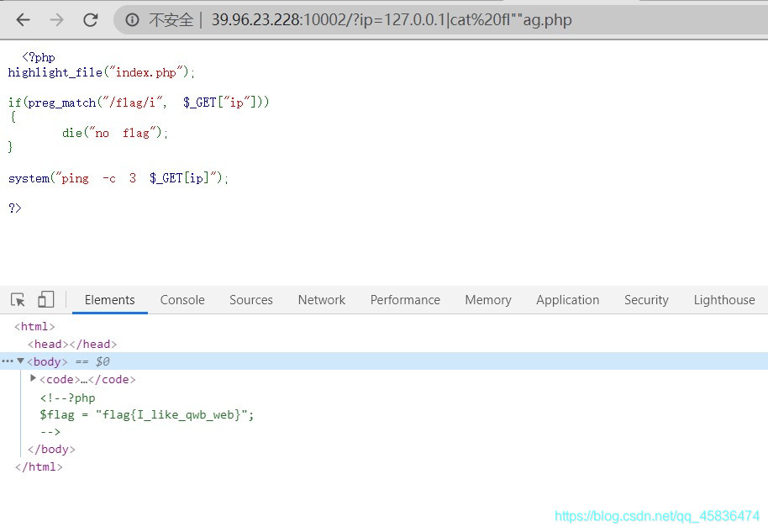Open the Sources tab
768x532 pixels.
click(x=250, y=300)
